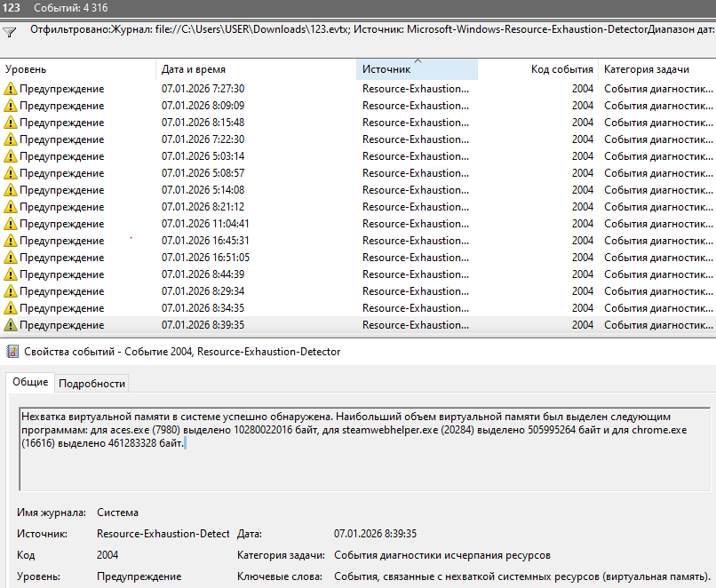Viewport: 716px width, 588px height.
Task: Click the warning icon of the 7:22:30 event
Action: click(x=10, y=139)
